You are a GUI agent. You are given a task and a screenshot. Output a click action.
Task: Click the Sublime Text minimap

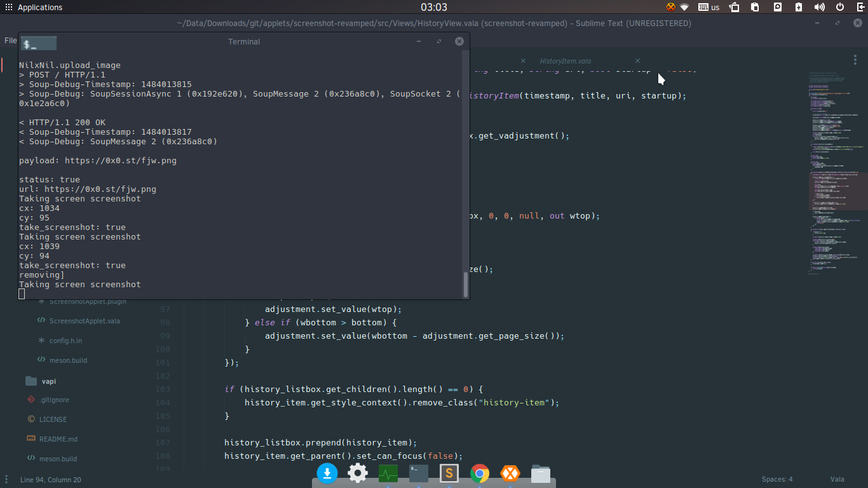tap(837, 172)
